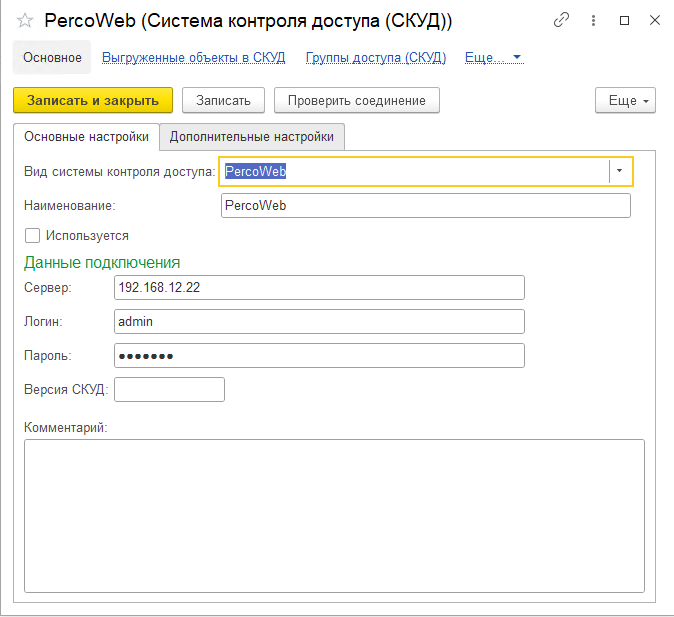This screenshot has width=674, height=617.
Task: Open the Еще dropdown button on toolbar
Action: pos(625,100)
